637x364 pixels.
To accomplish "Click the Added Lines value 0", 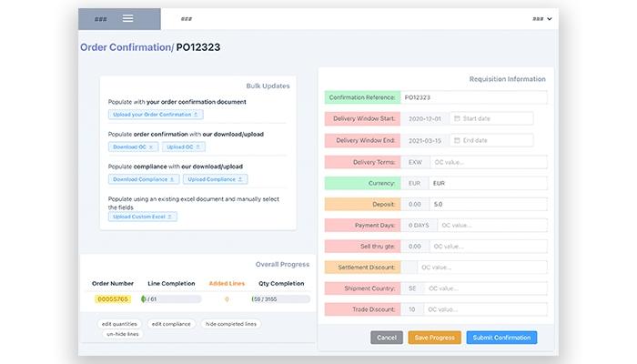I will coord(227,299).
